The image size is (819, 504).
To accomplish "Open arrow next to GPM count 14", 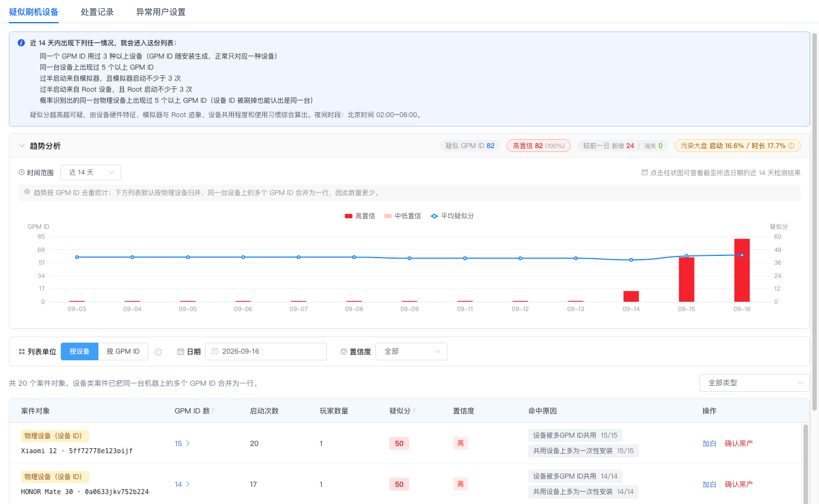I will [188, 484].
